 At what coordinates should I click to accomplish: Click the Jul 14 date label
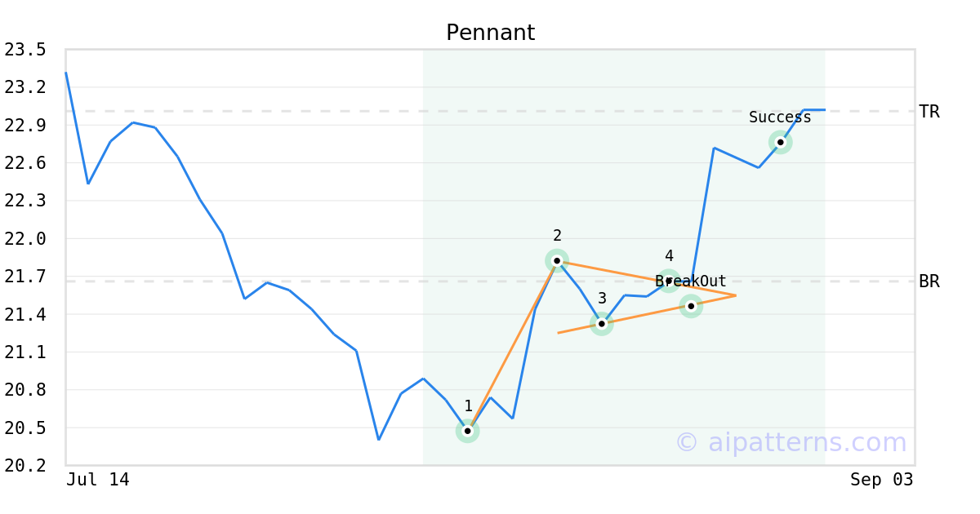point(98,480)
